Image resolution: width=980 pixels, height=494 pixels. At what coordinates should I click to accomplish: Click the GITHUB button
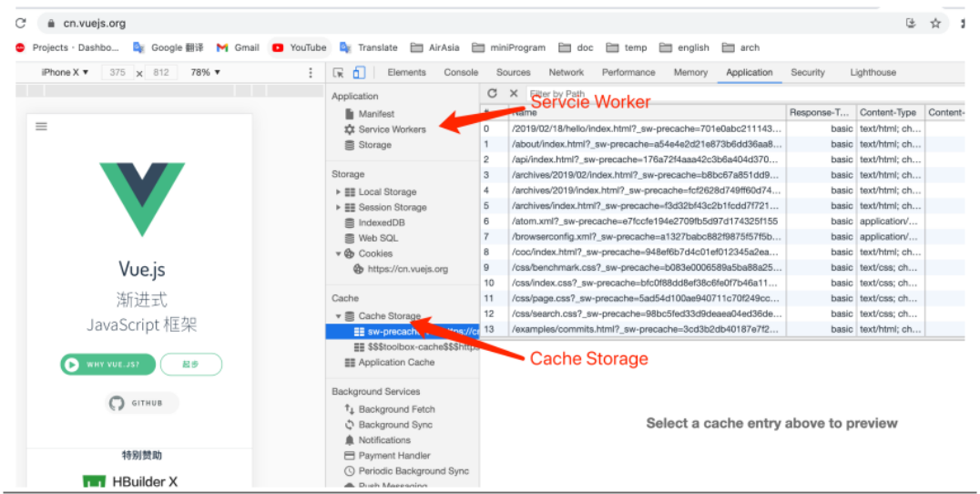[x=141, y=404]
